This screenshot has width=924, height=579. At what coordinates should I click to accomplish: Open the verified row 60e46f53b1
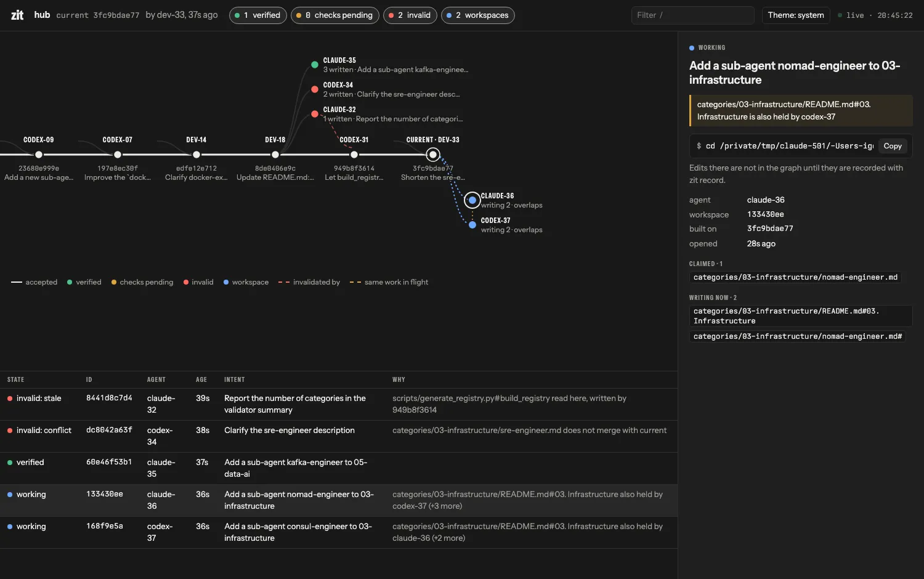339,468
